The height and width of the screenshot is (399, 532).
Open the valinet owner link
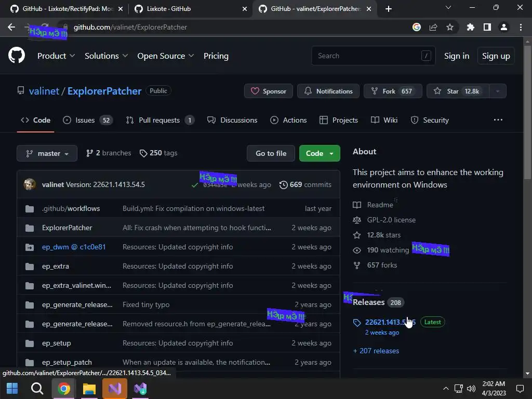point(44,91)
